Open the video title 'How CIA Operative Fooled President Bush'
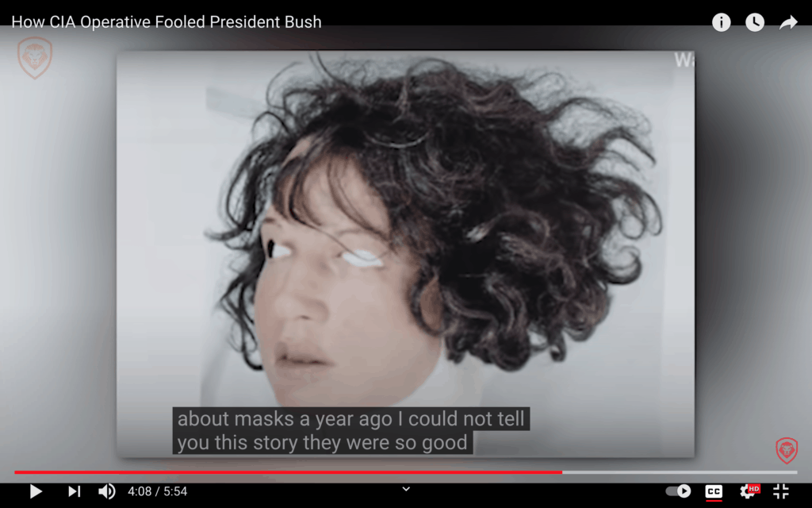 pos(167,21)
